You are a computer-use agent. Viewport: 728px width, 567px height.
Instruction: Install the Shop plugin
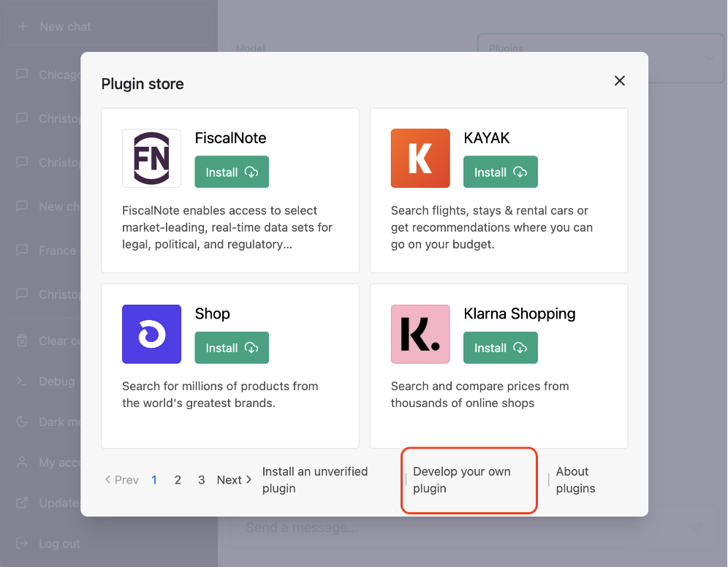click(232, 348)
